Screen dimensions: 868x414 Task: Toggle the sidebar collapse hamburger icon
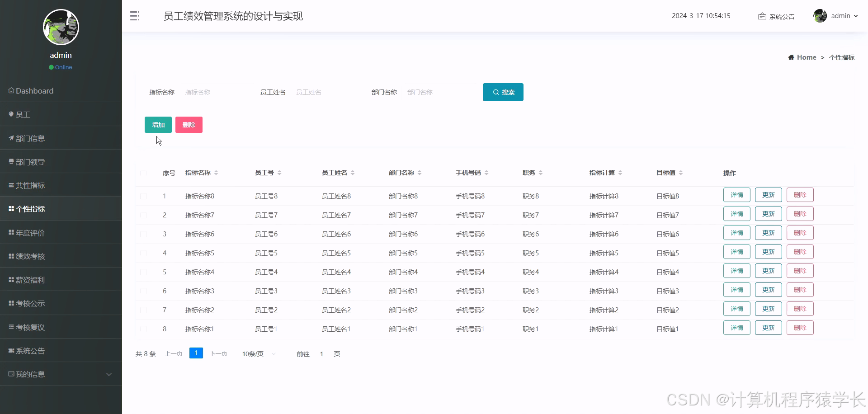pos(135,16)
